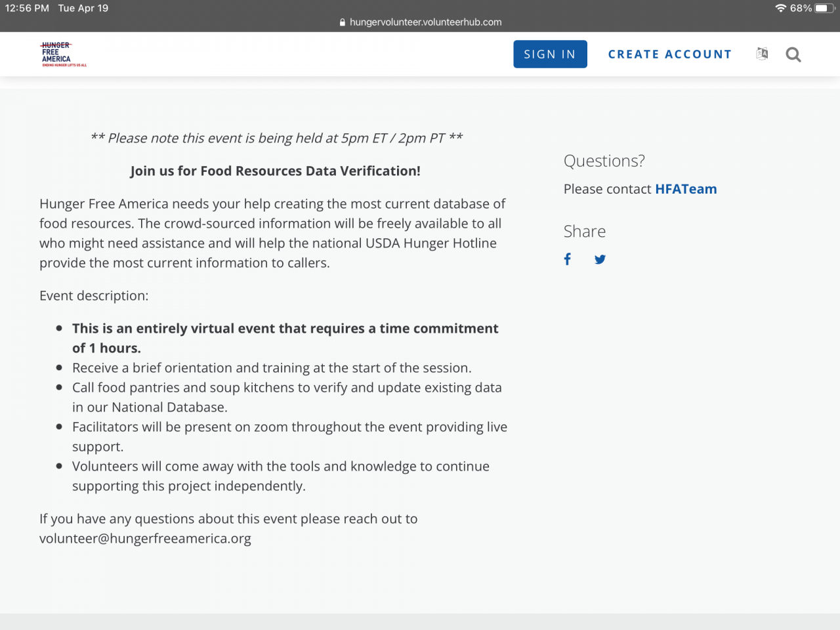Open the search magnifier icon
Screen dimensions: 840x630
coord(793,54)
